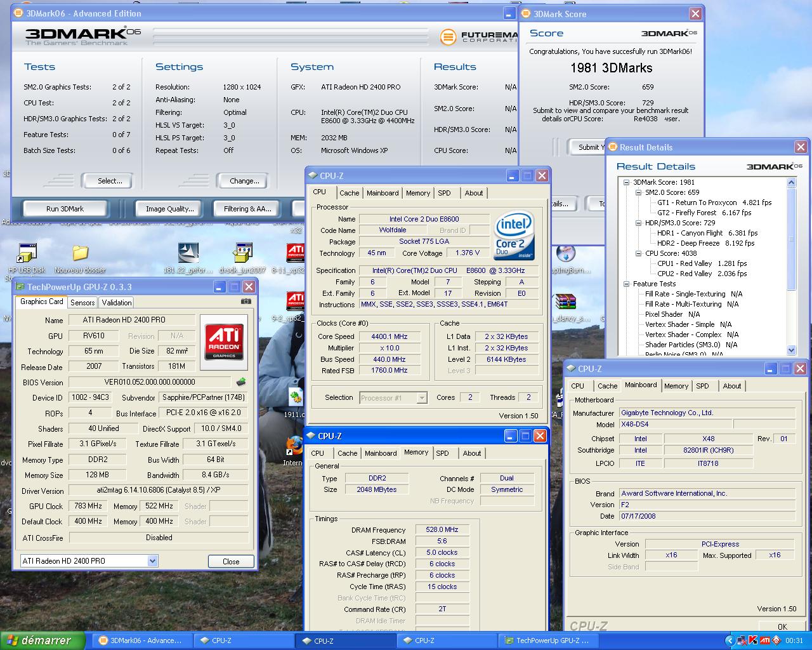Open About tab in memory CPU-Z window
Viewport: 812px width, 650px height.
(472, 453)
